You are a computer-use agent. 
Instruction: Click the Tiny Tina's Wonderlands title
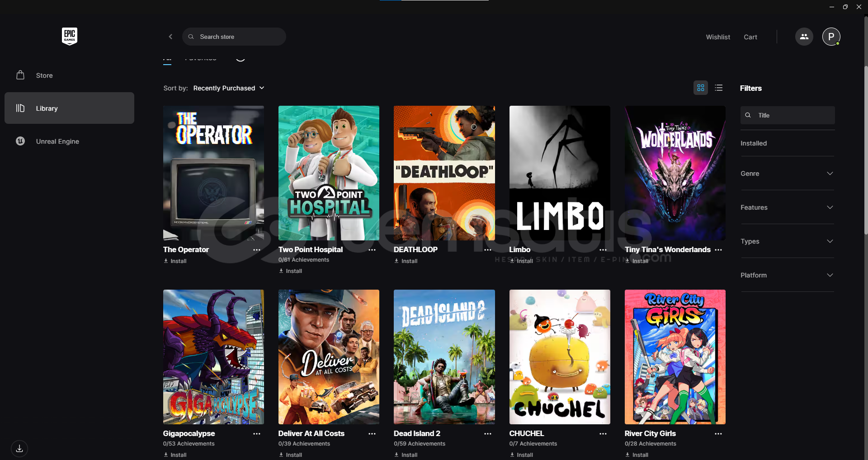point(668,249)
